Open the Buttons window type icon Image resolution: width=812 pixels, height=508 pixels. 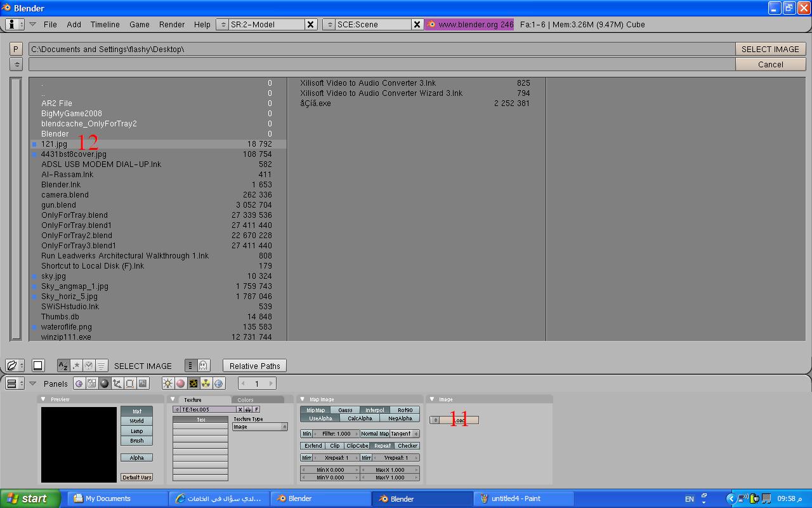coord(15,384)
